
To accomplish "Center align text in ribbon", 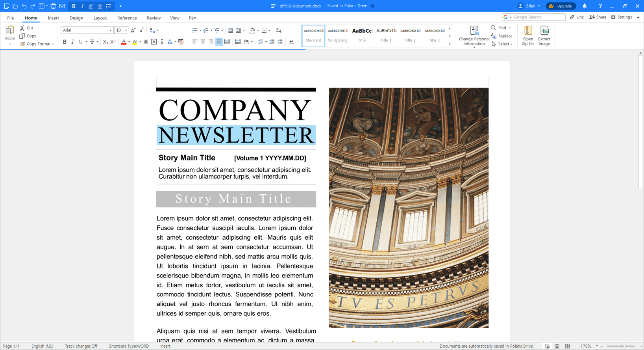I will (203, 42).
